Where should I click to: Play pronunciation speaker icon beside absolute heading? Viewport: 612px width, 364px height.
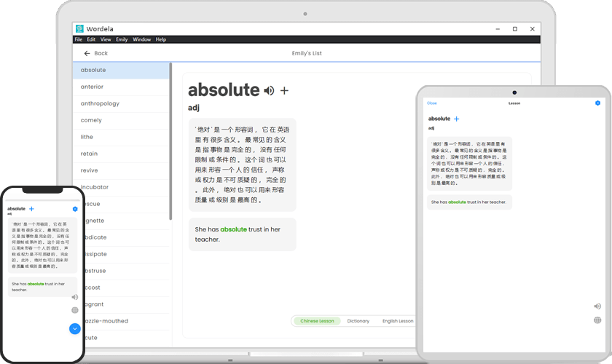click(269, 91)
